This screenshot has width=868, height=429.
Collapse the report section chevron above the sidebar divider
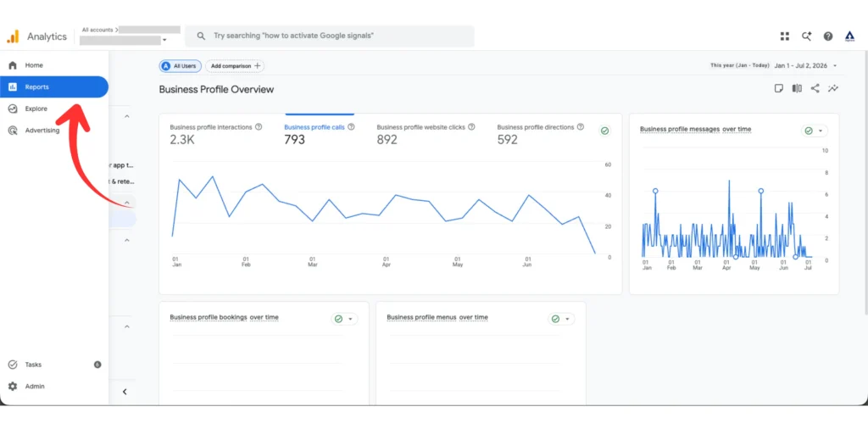[x=127, y=240]
